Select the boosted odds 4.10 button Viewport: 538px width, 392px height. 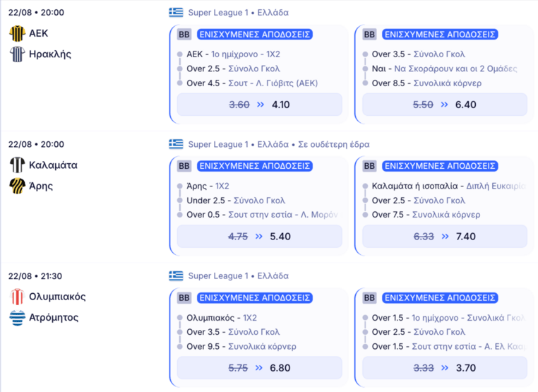259,105
